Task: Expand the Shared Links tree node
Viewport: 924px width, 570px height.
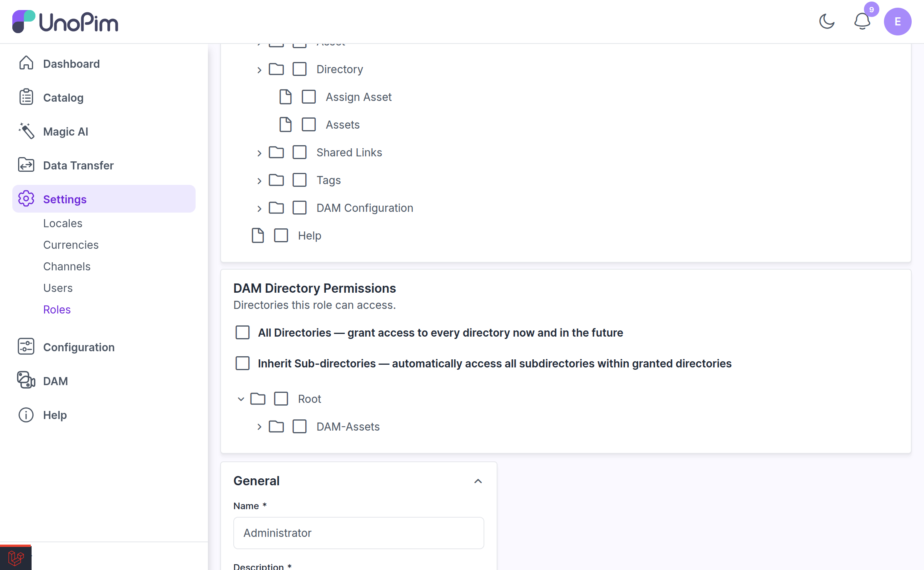Action: (x=259, y=153)
